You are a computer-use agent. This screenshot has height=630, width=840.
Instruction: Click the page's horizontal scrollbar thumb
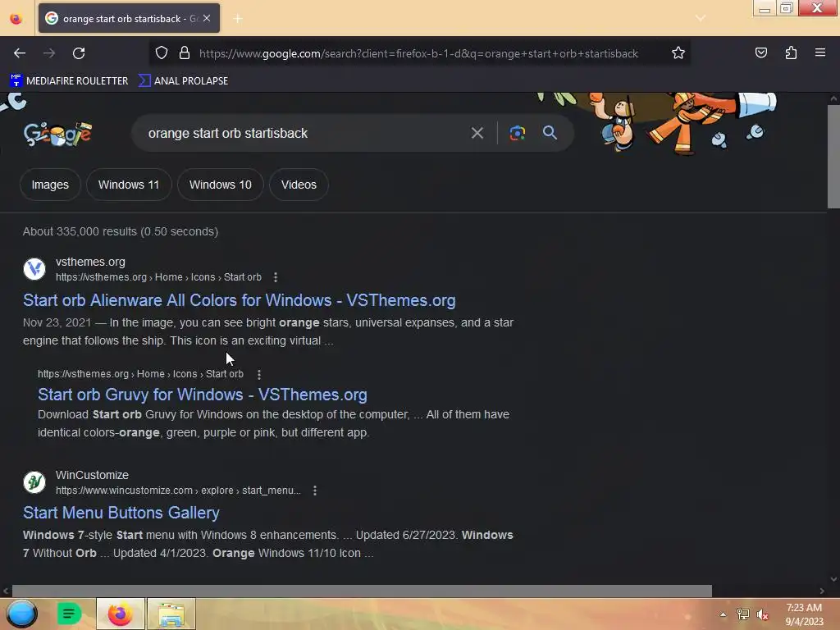point(362,591)
